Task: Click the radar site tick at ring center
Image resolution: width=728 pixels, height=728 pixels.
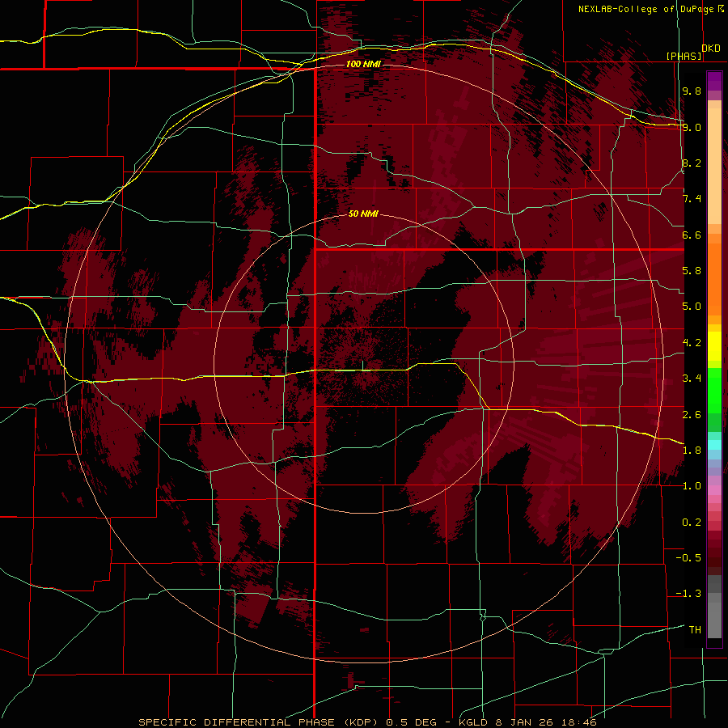Action: pyautogui.click(x=363, y=366)
